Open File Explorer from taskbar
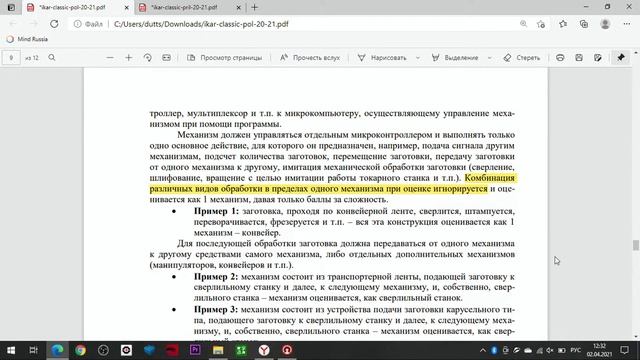Viewport: 640px width, 360px height. click(218, 350)
